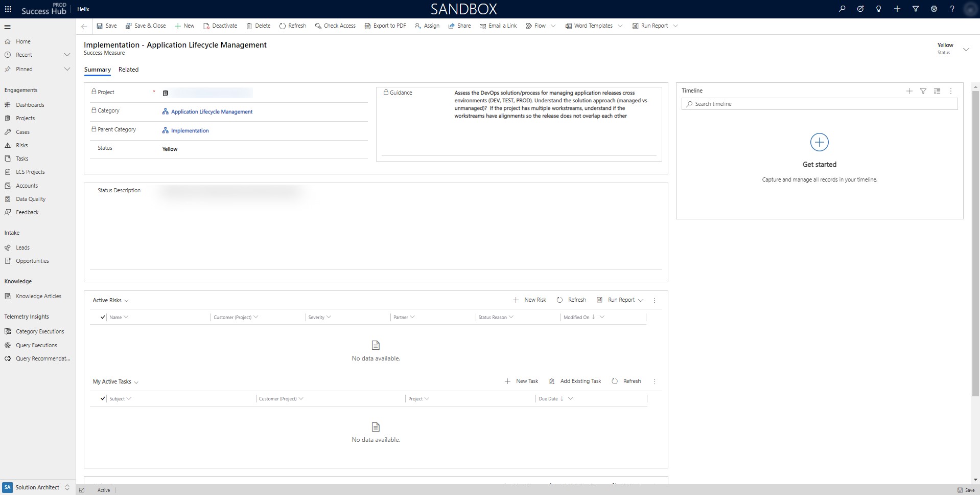Expand the header Status chevron
The image size is (980, 495).
pyautogui.click(x=966, y=50)
